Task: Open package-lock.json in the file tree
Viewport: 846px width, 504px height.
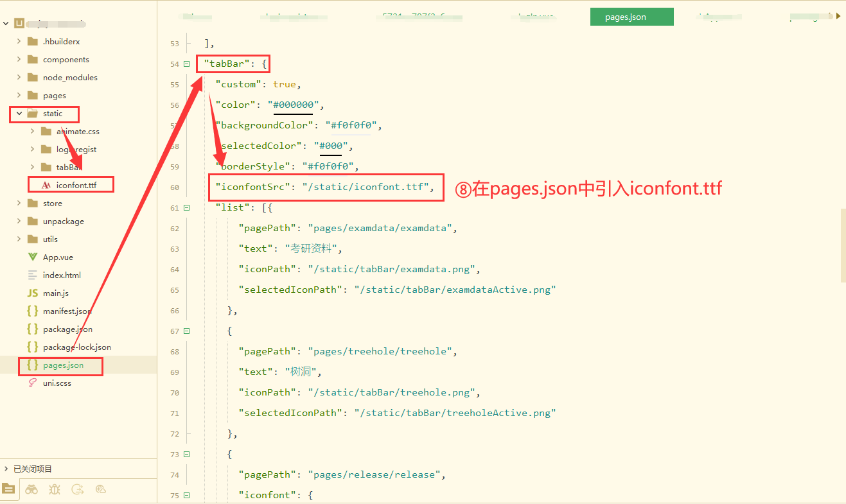Action: pyautogui.click(x=77, y=347)
